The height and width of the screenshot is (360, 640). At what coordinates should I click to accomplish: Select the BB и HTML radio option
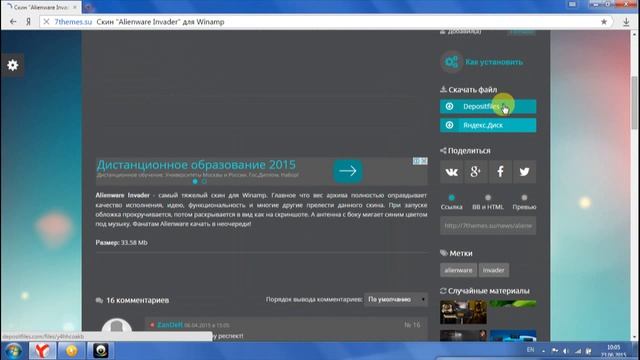[488, 198]
